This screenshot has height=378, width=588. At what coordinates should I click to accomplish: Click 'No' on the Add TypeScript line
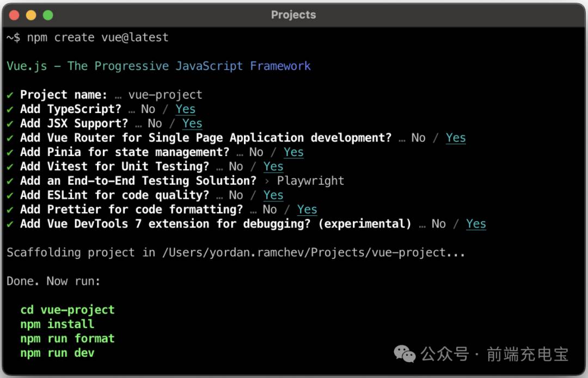point(148,109)
